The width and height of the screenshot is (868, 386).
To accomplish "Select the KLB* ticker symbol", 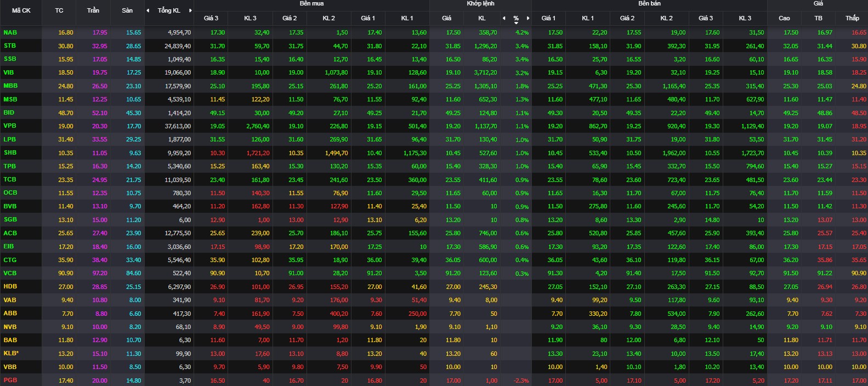I will point(11,354).
